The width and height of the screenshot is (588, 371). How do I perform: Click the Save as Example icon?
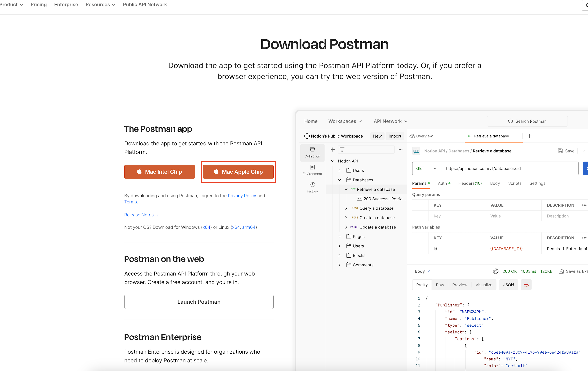[x=561, y=271]
